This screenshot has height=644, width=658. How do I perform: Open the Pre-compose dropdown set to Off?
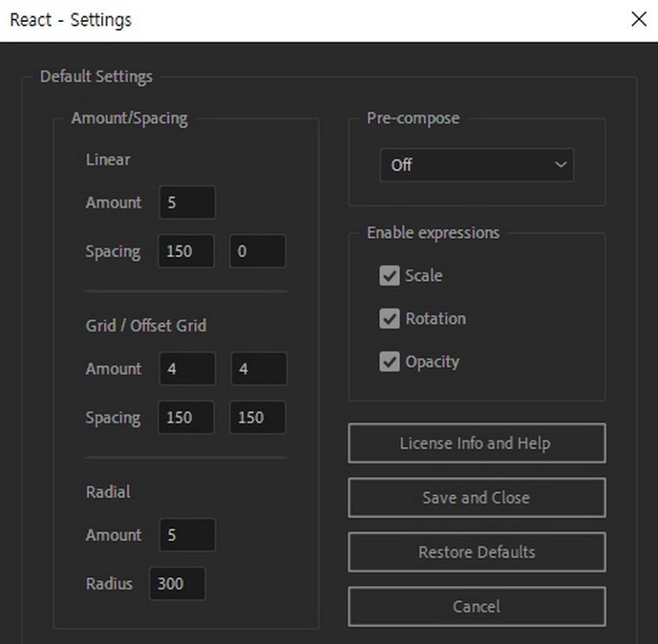pyautogui.click(x=477, y=165)
